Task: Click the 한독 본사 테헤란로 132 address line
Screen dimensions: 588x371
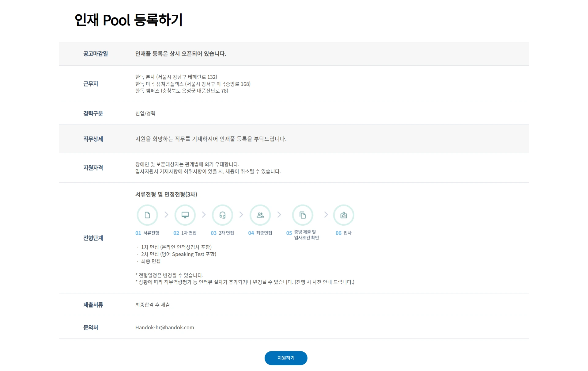Action: click(176, 77)
